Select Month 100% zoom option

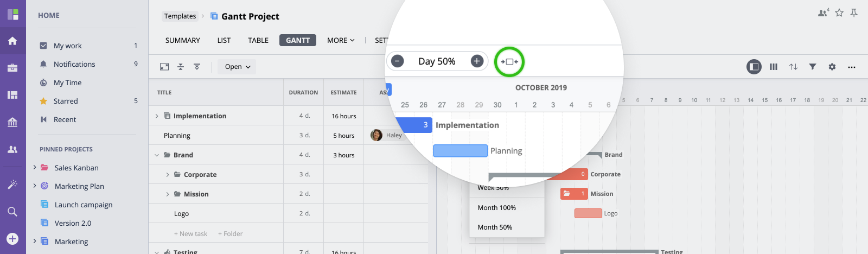click(496, 208)
